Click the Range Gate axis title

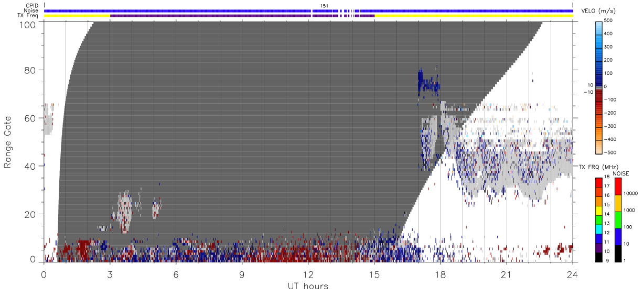pos(8,142)
